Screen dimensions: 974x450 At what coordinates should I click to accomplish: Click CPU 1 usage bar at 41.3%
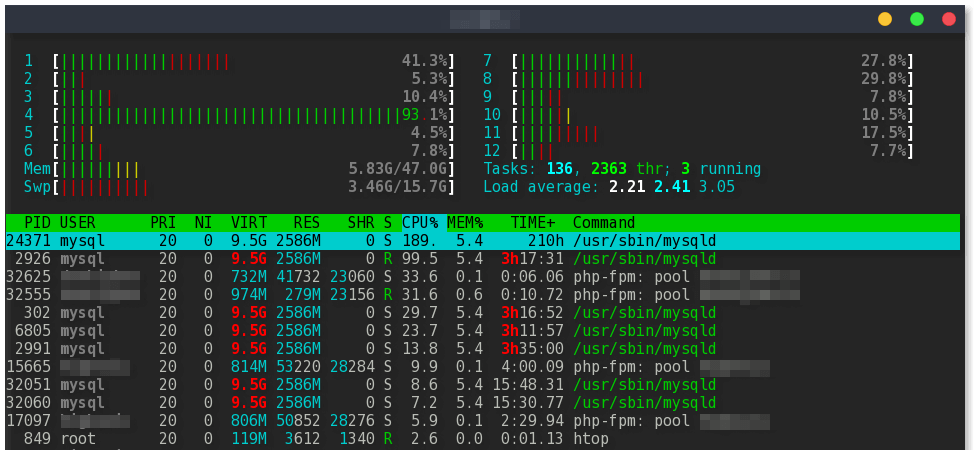(x=253, y=61)
